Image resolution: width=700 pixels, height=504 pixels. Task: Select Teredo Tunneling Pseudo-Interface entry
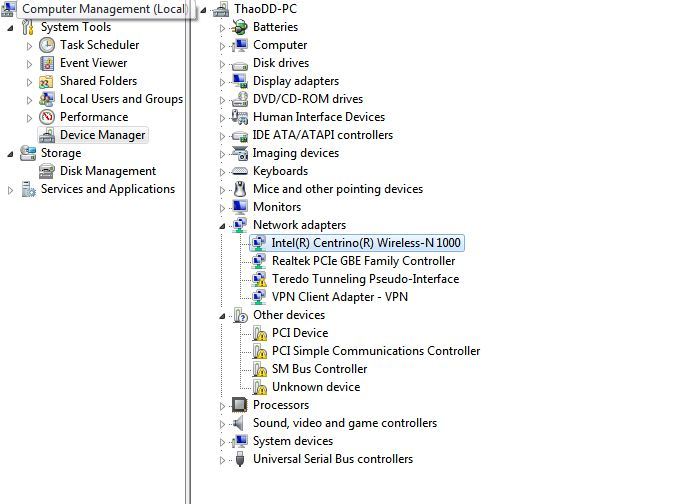click(365, 279)
